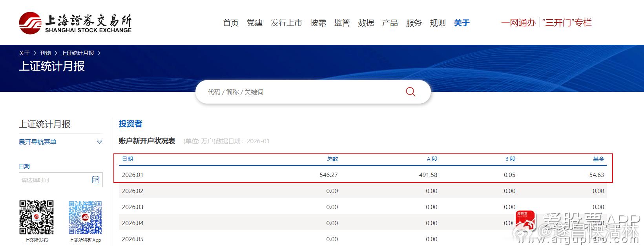The image size is (644, 246).
Task: Click the 2026.04 date cell
Action: pyautogui.click(x=133, y=223)
